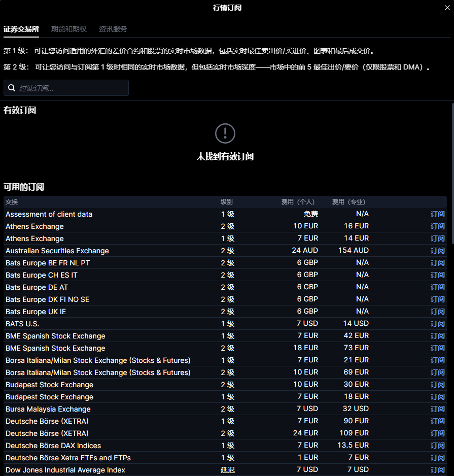Click the 有效订阅 section heading
Viewport: 454px width, 476px height.
20,111
